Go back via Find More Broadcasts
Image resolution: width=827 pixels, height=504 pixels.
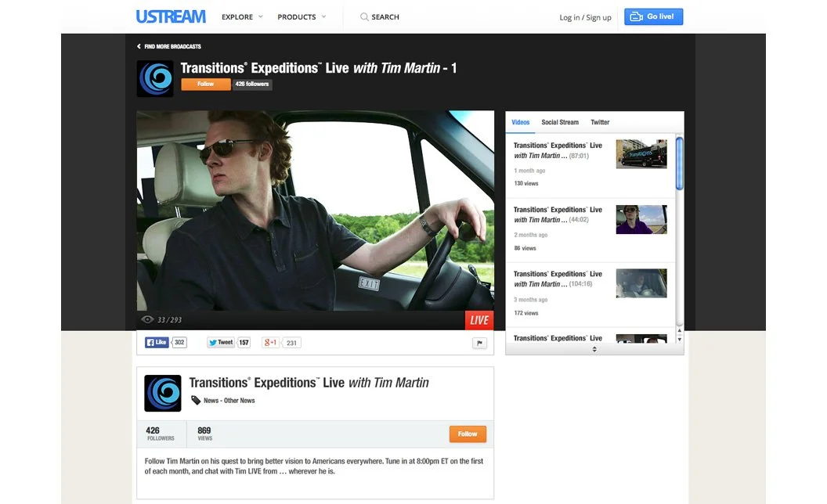pos(169,46)
